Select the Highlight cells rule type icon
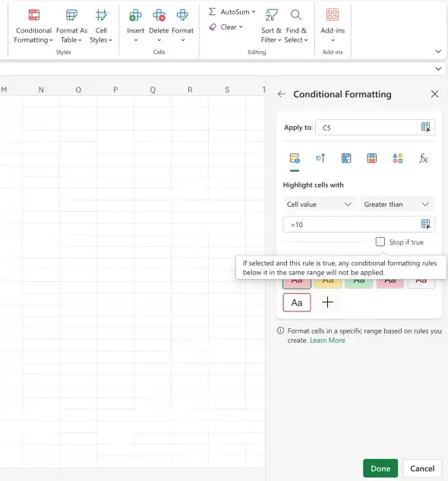 point(295,158)
